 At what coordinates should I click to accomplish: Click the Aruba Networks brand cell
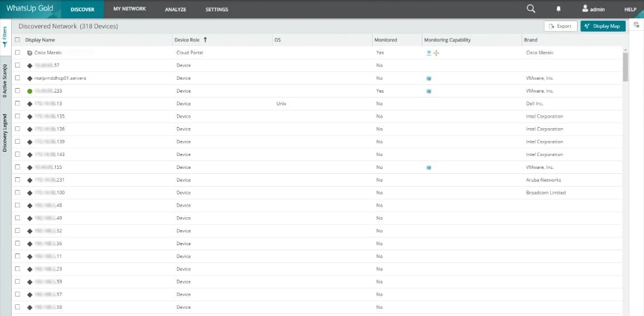coord(544,180)
